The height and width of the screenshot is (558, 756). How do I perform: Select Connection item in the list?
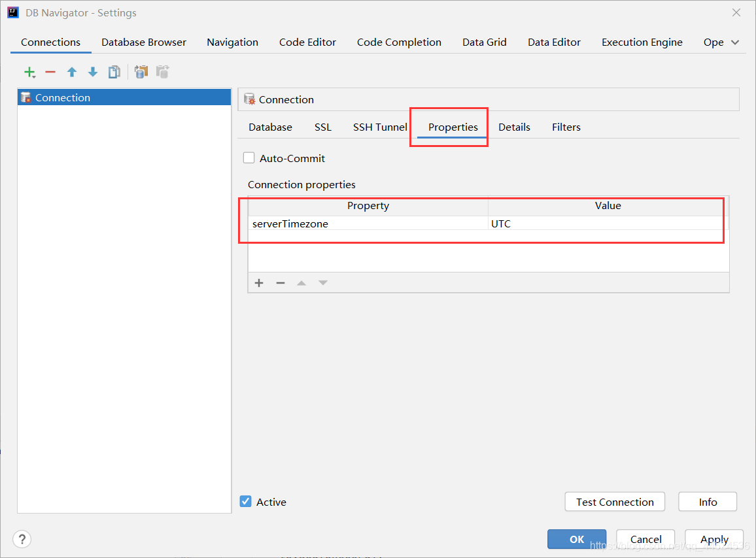pyautogui.click(x=124, y=97)
